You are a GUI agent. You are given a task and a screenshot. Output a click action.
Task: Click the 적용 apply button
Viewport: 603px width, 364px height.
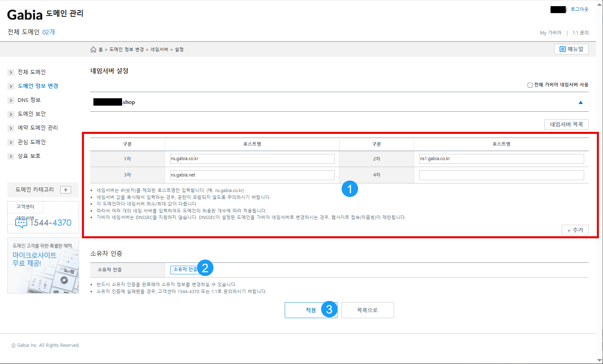[x=311, y=310]
